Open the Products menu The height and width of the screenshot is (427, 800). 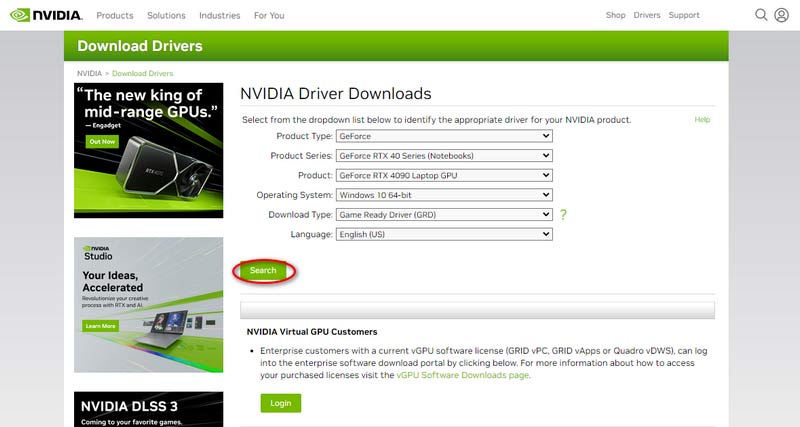tap(115, 15)
